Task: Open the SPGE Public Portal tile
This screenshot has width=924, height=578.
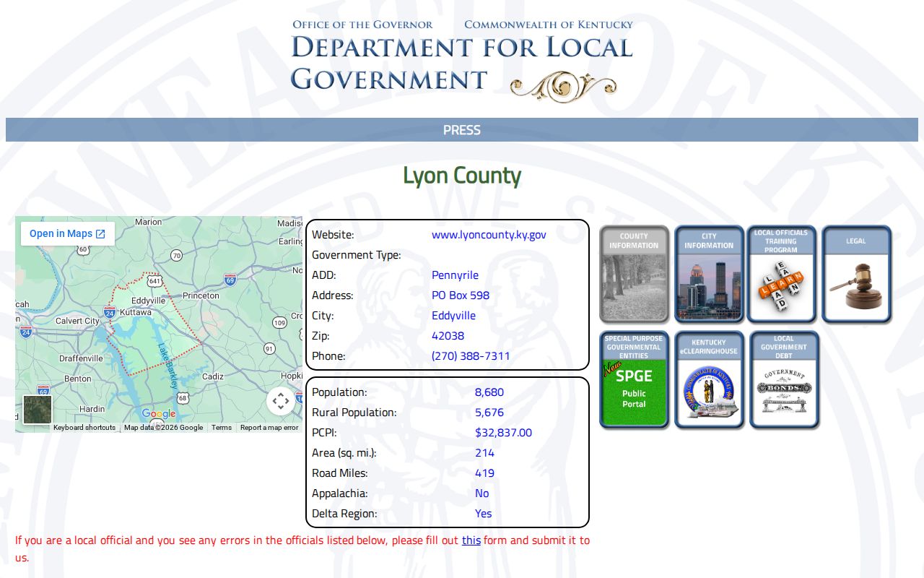Action: pyautogui.click(x=634, y=380)
